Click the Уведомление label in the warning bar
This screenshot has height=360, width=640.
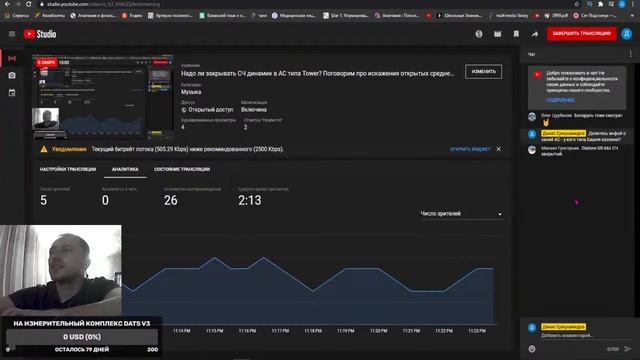point(69,149)
